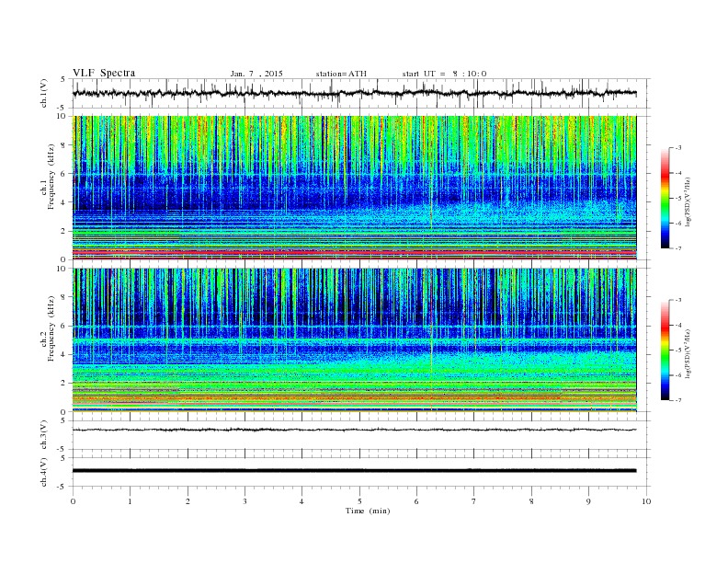The height and width of the screenshot is (563, 728).
Task: Click the "station=ATH" header label
Action: tap(341, 74)
